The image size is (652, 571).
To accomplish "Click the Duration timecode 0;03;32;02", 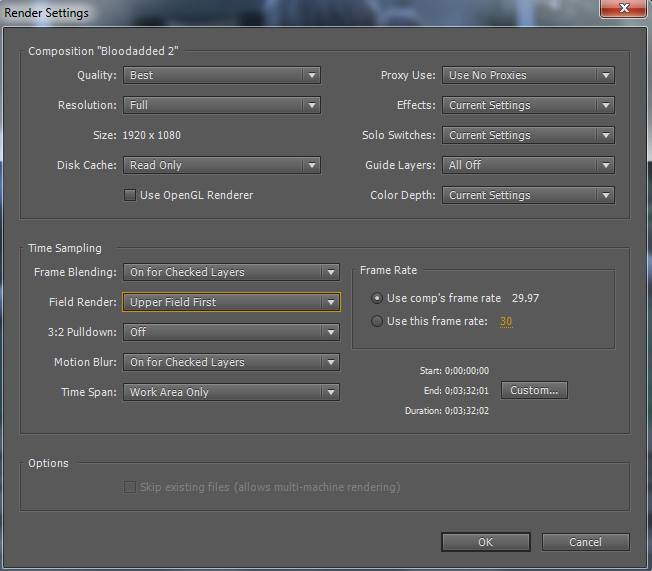I will [467, 410].
